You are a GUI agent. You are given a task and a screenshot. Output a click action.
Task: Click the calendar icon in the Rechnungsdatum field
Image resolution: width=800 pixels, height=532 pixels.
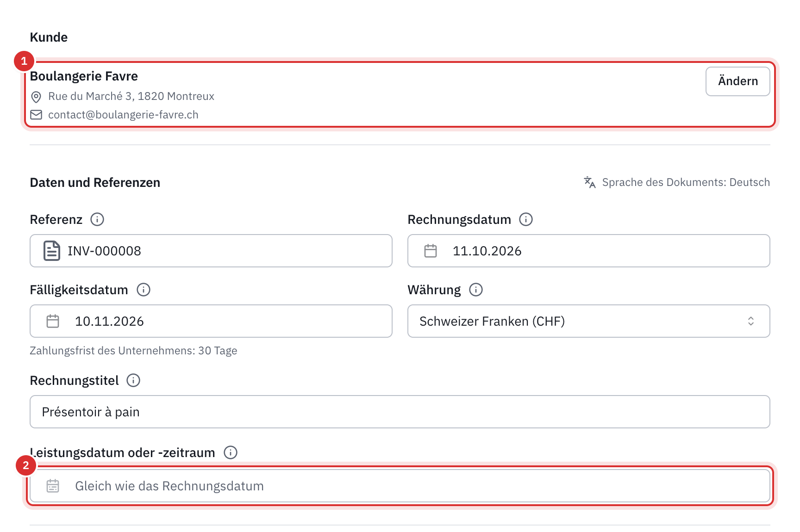tap(431, 251)
